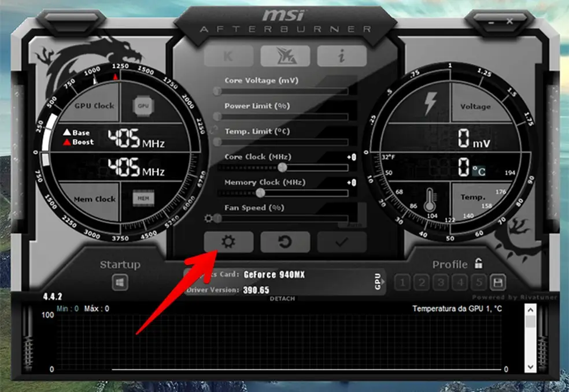Toggle Windows startup button under Startup
This screenshot has height=392, width=569.
[x=120, y=283]
